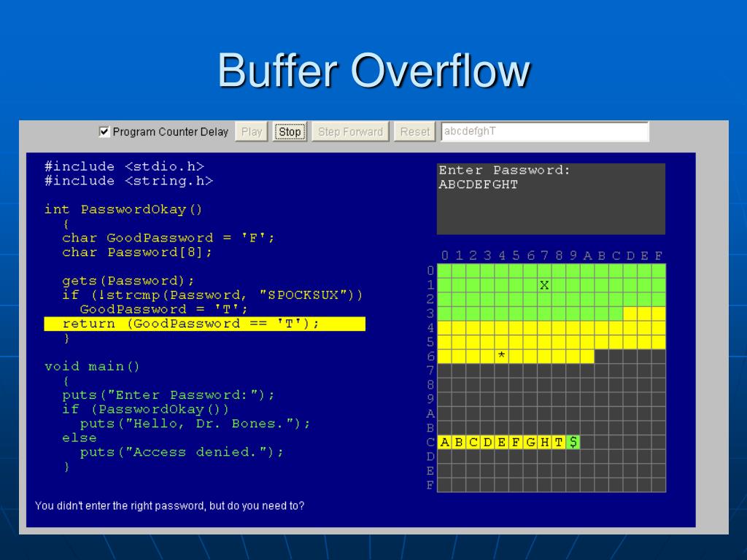Click the '#include <stdio.h>' code line
747x560 pixels.
click(124, 166)
